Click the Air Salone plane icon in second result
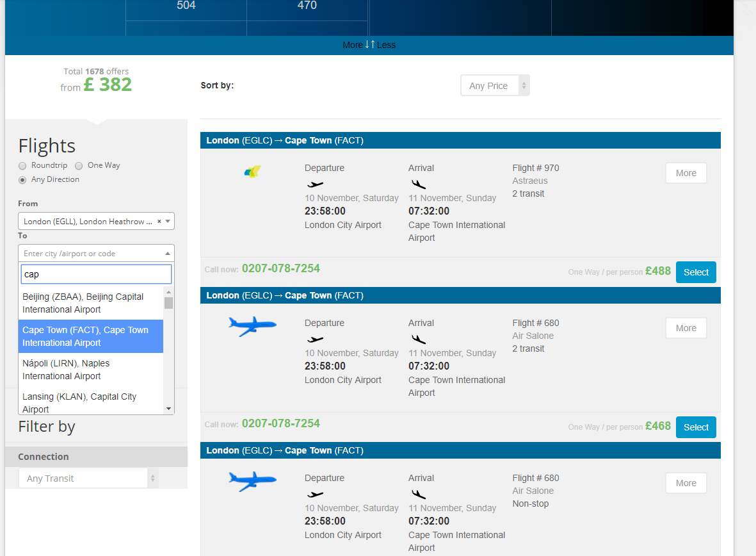Screen dimensions: 756x556 coord(252,327)
